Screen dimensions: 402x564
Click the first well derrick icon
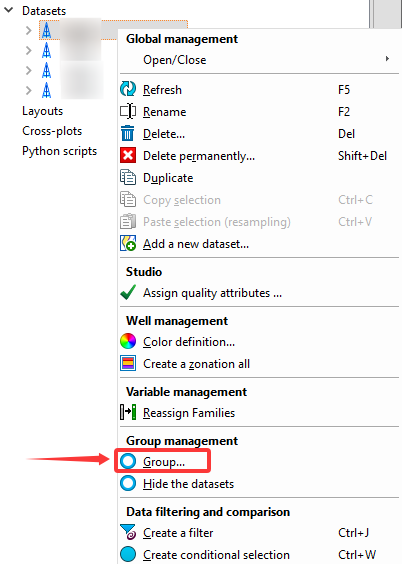click(46, 31)
